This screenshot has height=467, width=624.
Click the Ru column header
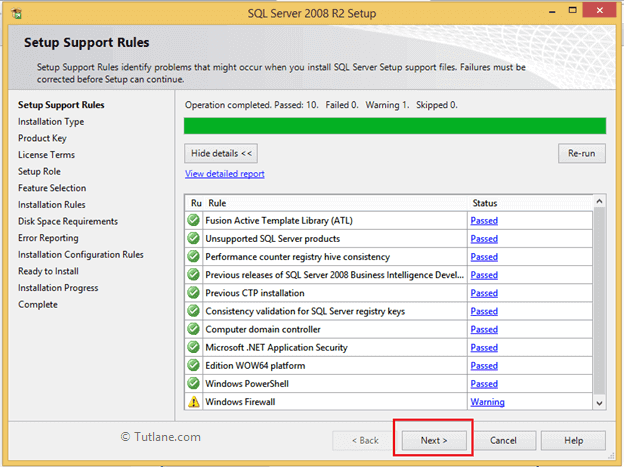pos(196,203)
